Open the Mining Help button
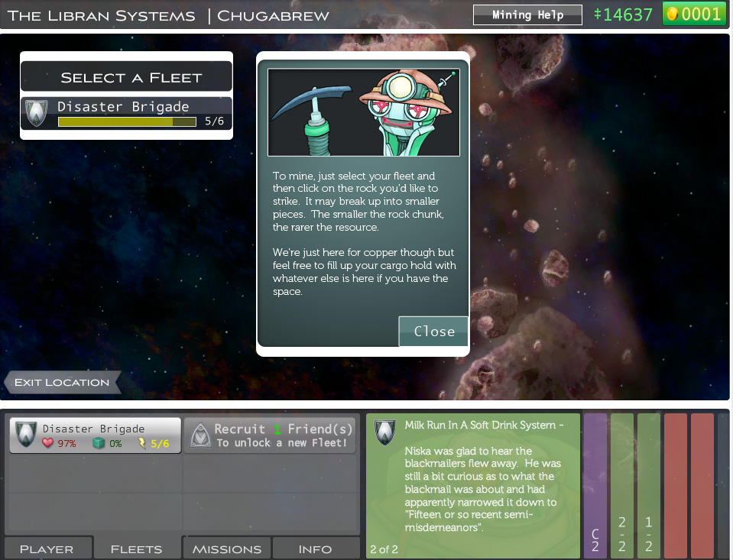The width and height of the screenshot is (733, 560). tap(527, 15)
